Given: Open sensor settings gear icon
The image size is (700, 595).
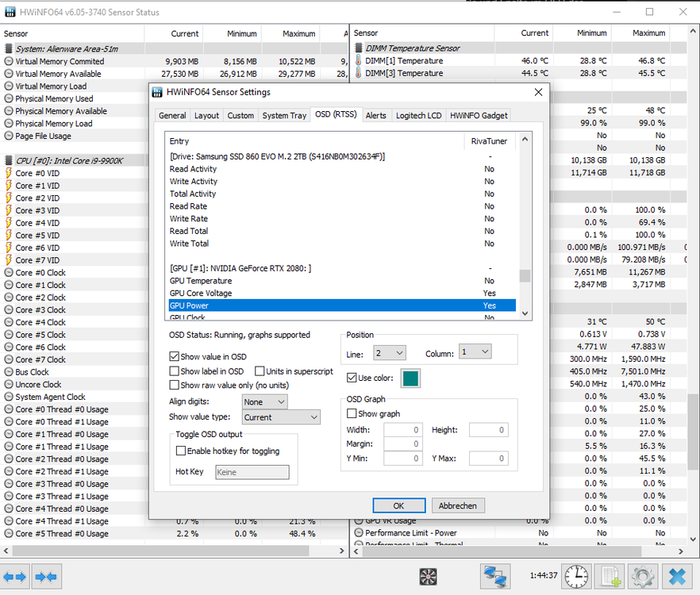Looking at the screenshot, I should [643, 576].
